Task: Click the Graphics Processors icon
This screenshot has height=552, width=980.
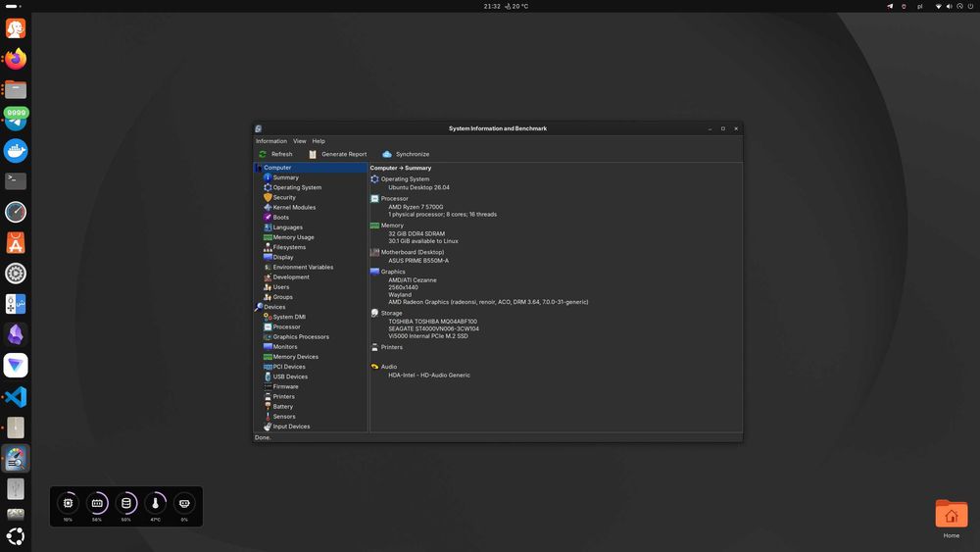Action: [x=268, y=337]
